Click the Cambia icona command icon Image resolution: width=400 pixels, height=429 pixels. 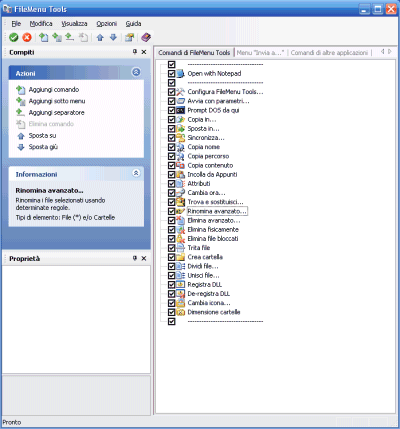tap(180, 303)
